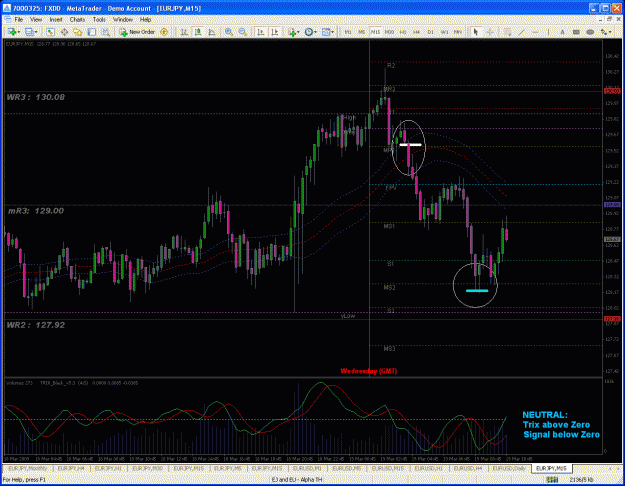Screen dimensions: 625x486
Task: Click the connection status bars icon
Action: pyautogui.click(x=552, y=480)
